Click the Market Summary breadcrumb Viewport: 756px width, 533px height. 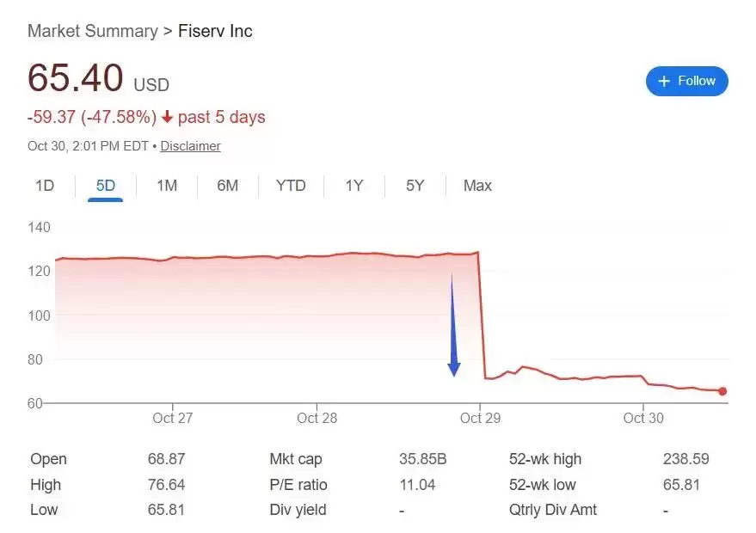pos(92,32)
